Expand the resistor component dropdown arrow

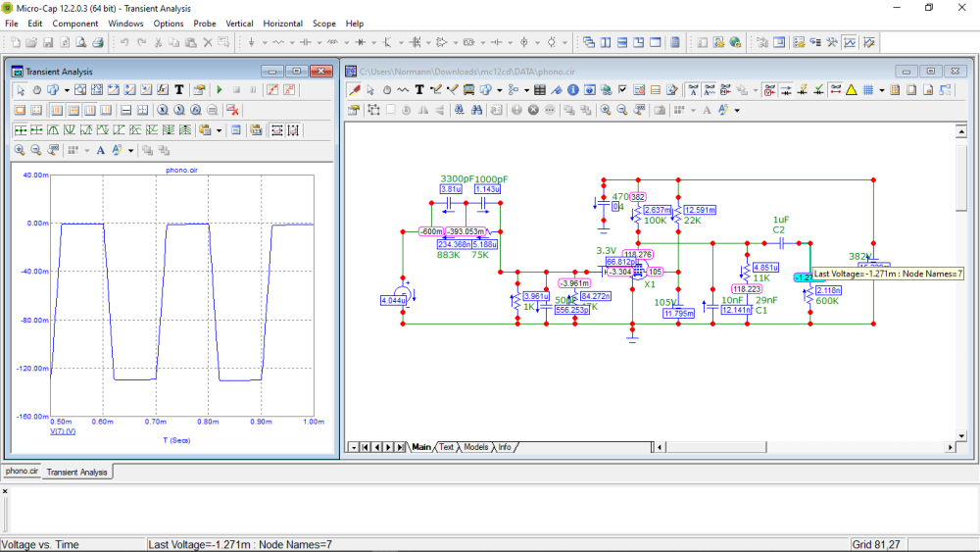292,43
